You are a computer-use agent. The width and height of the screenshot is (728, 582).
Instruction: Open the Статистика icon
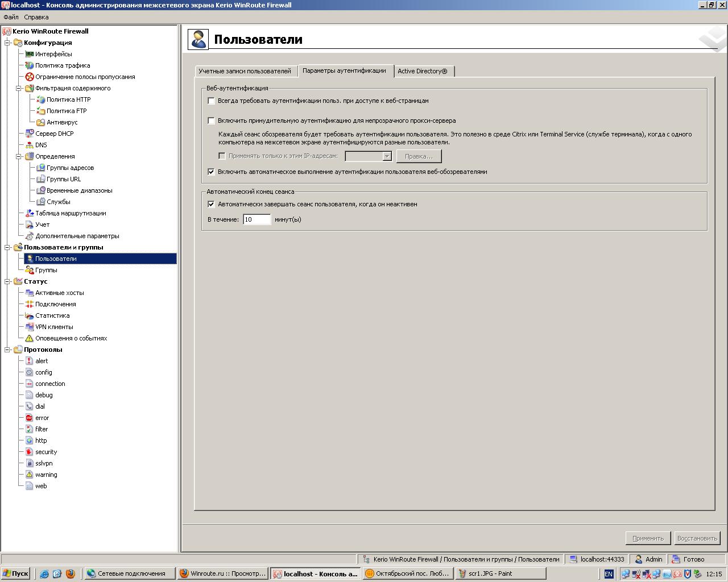(30, 315)
